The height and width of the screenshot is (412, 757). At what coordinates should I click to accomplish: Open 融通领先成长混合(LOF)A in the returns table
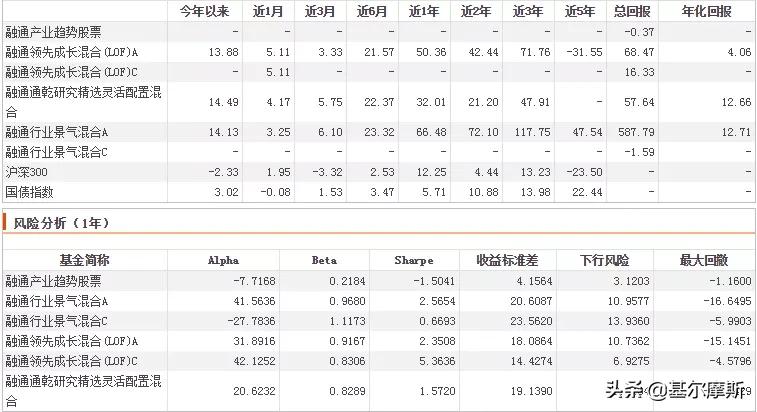click(x=71, y=52)
